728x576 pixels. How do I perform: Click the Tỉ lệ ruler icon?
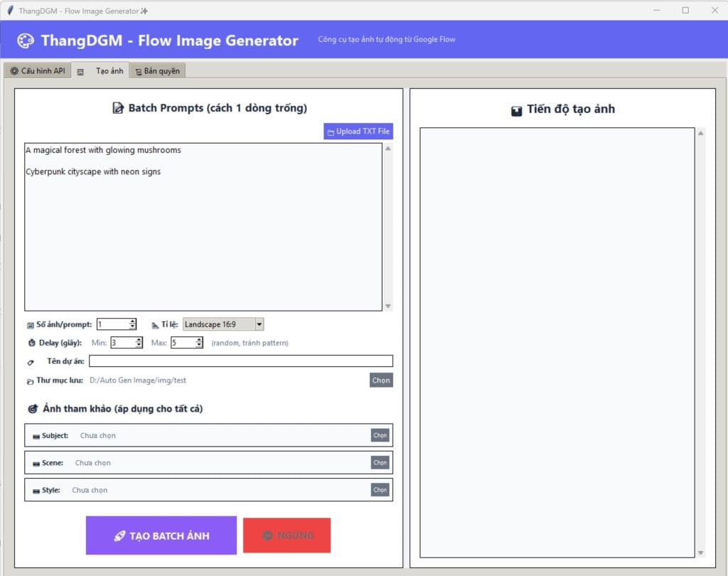[155, 325]
